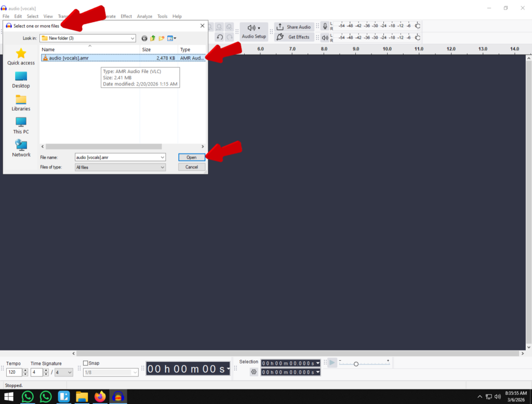
Task: Click the Audio Setup speaker button
Action: (253, 28)
